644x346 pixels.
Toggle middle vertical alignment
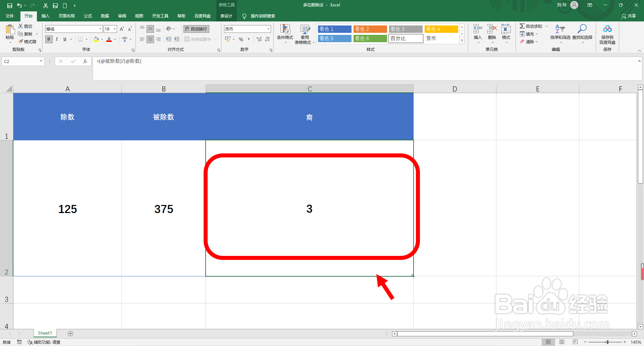[150, 29]
